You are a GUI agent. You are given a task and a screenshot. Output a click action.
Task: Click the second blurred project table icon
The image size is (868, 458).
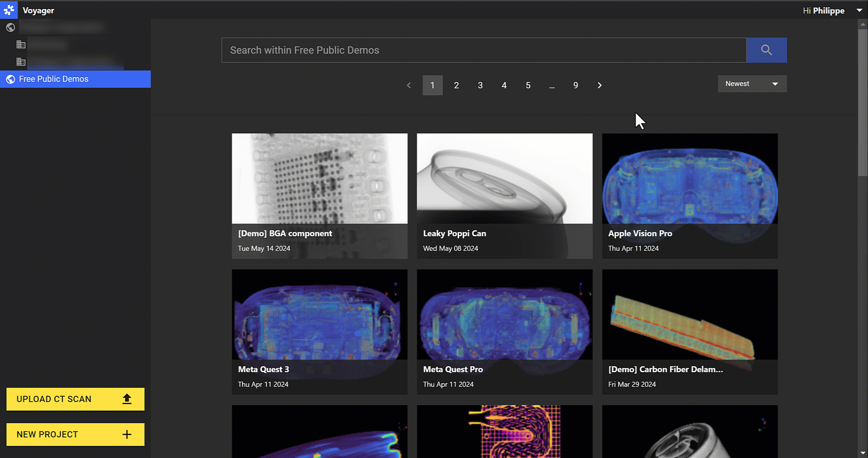coord(21,61)
